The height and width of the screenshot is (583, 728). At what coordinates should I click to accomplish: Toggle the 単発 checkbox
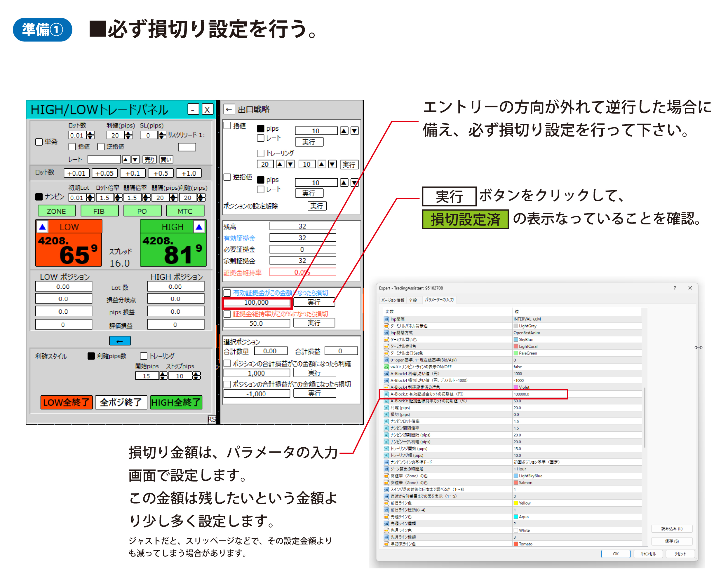[39, 142]
